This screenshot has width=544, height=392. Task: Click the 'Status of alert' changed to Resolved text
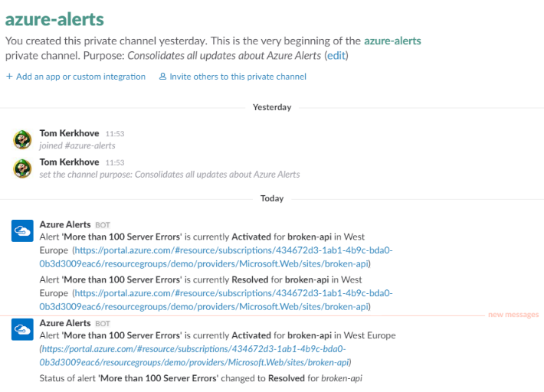(x=201, y=377)
